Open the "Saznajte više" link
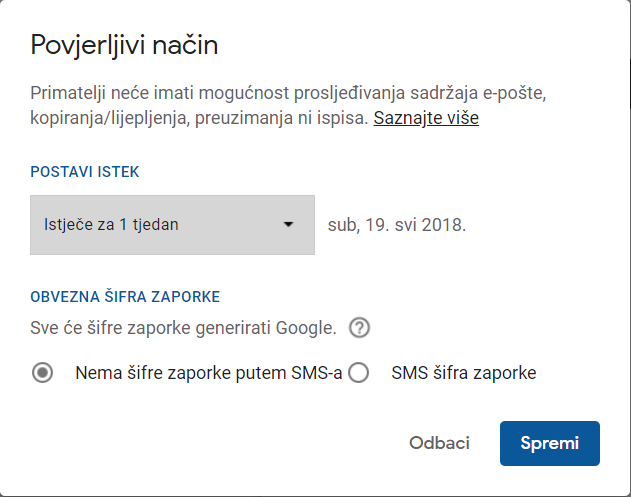Image resolution: width=631 pixels, height=497 pixels. pos(426,118)
